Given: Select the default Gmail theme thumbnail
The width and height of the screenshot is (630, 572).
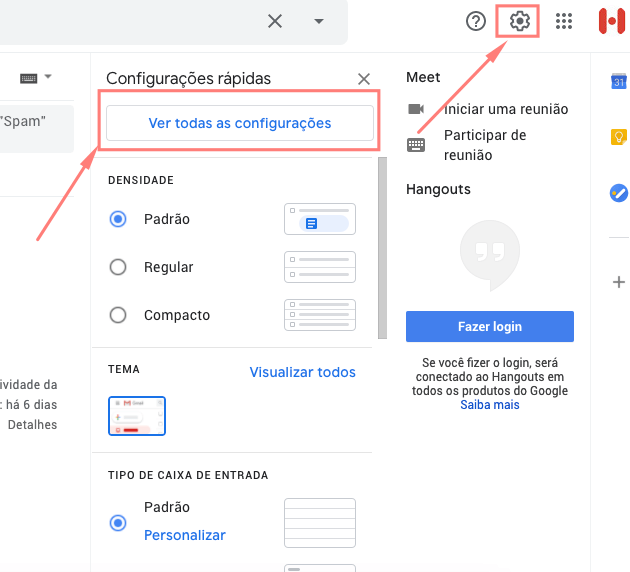Looking at the screenshot, I should 137,416.
